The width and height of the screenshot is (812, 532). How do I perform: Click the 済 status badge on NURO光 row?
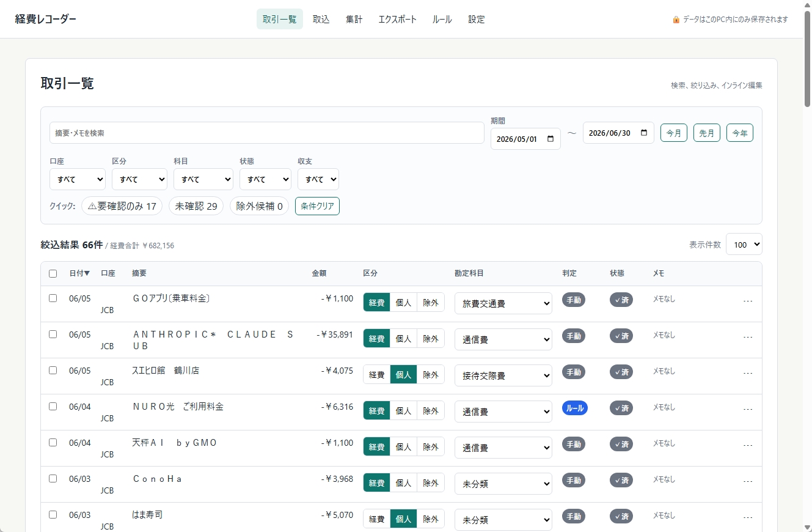621,408
